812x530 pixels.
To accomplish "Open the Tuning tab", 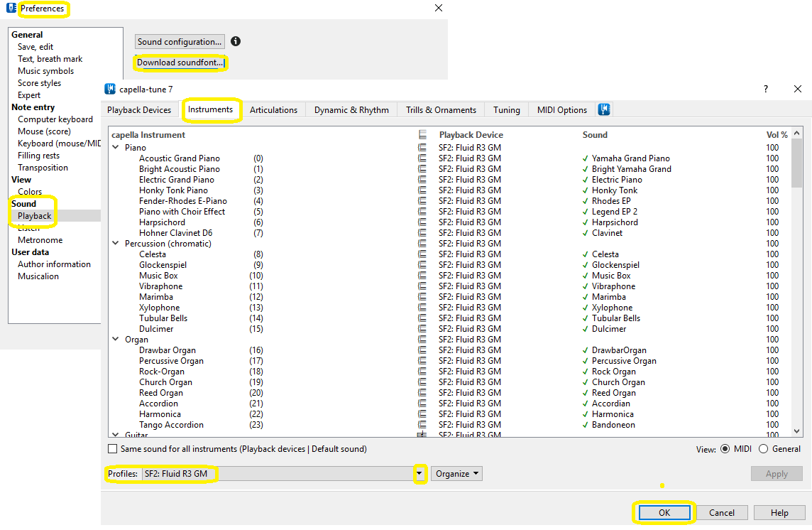I will [x=507, y=110].
